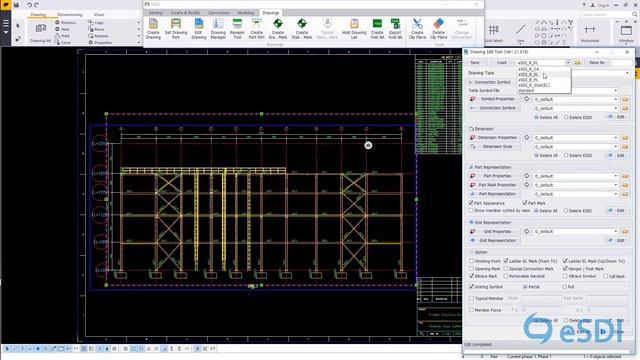Click the text field next to Save As
The height and width of the screenshot is (360, 640).
[621, 62]
